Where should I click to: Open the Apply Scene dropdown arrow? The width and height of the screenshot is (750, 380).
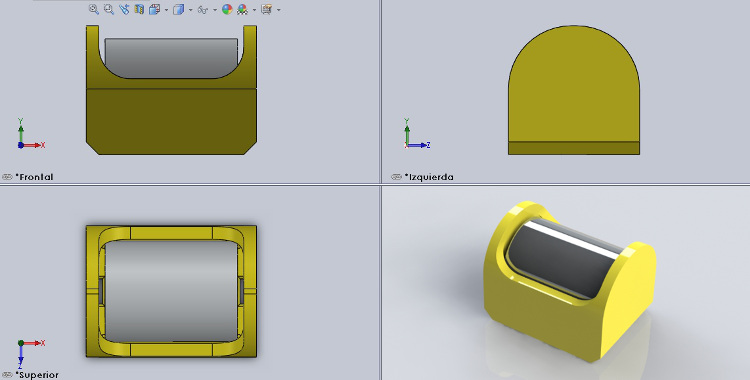tap(254, 10)
